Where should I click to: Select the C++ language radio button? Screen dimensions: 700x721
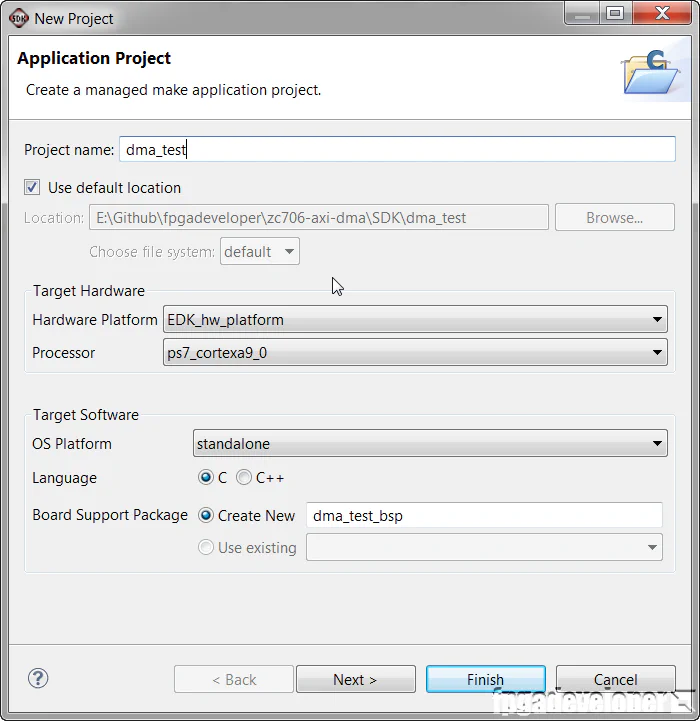point(244,478)
